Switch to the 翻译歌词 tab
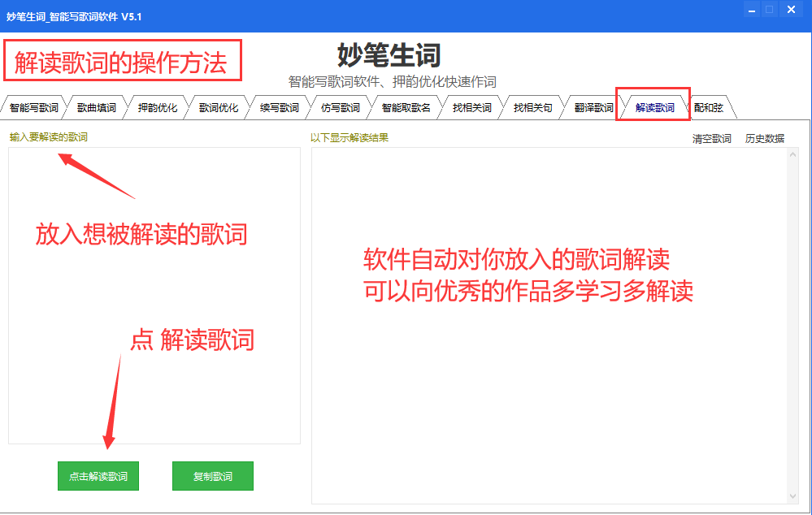The height and width of the screenshot is (515, 812). pyautogui.click(x=593, y=108)
